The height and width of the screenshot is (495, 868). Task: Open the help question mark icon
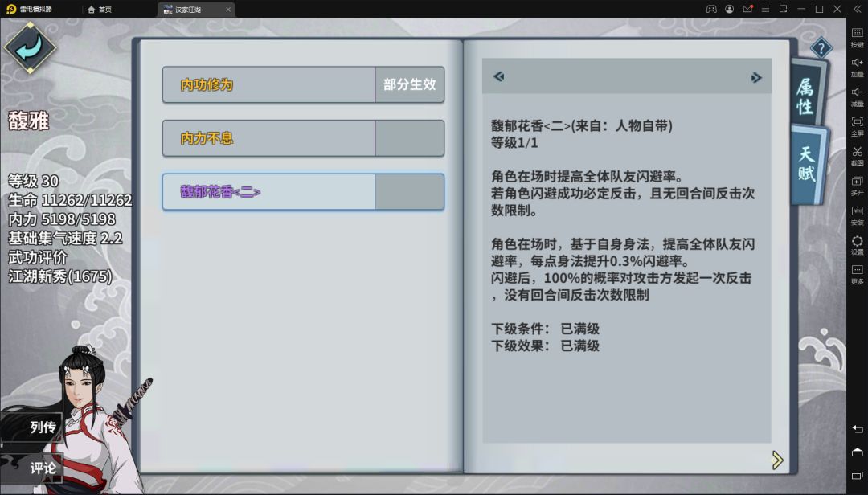821,48
